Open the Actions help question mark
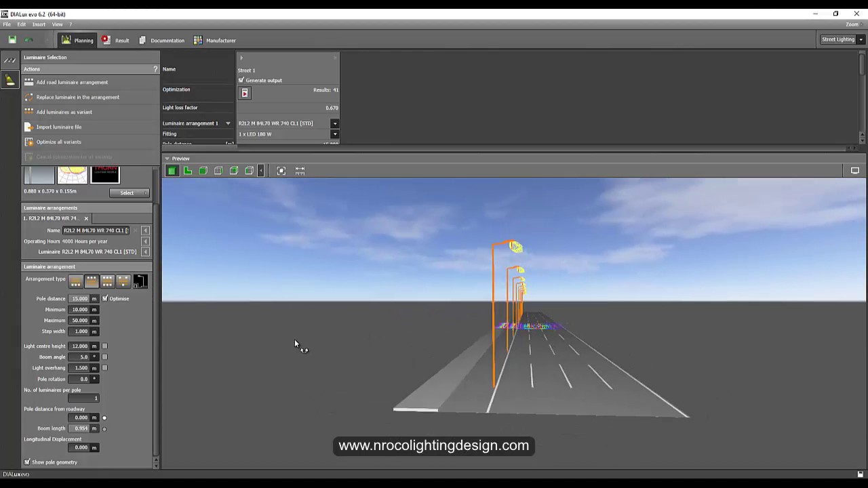 [155, 69]
